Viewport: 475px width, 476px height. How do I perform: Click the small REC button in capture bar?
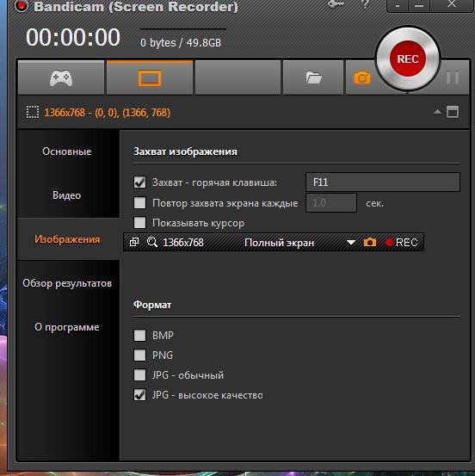pos(401,242)
